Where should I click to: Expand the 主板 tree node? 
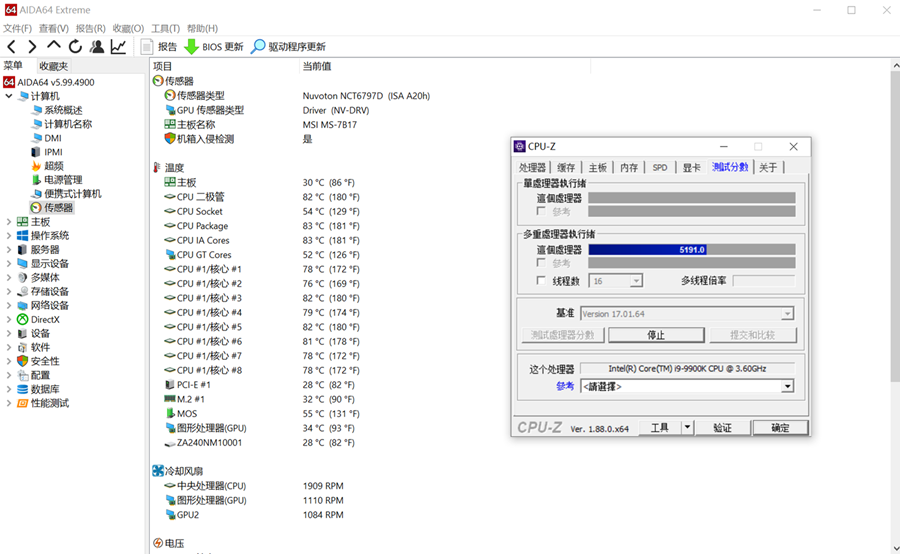point(9,222)
